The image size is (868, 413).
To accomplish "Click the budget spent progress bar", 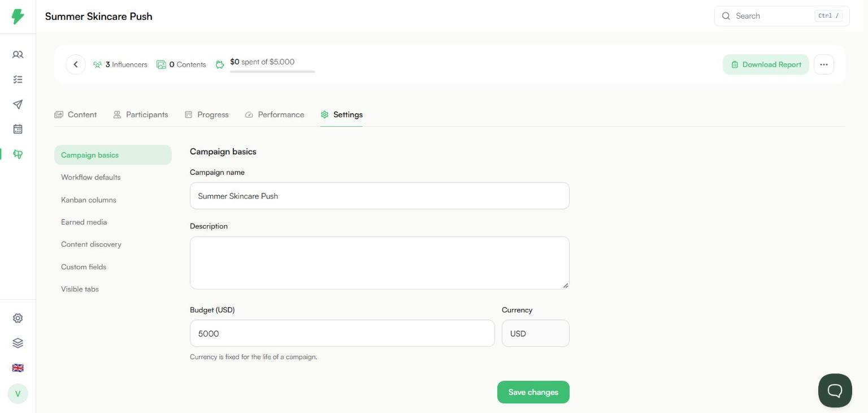I will 272,72.
